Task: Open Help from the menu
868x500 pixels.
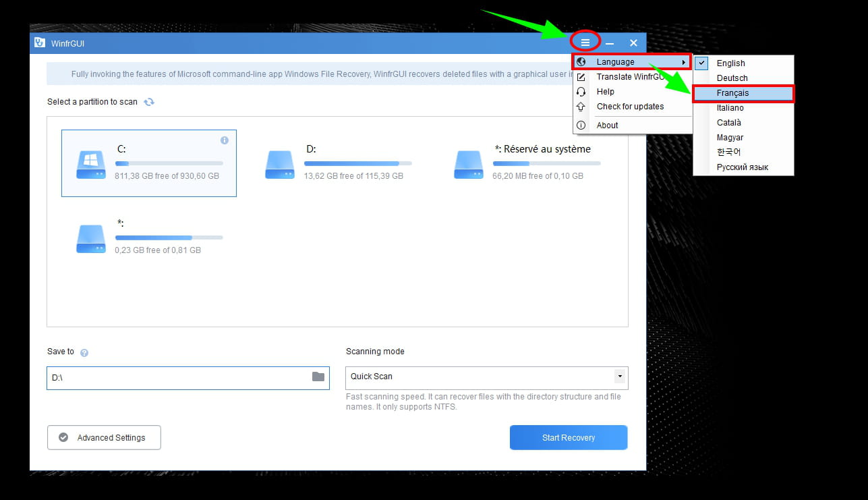Action: (x=632, y=92)
